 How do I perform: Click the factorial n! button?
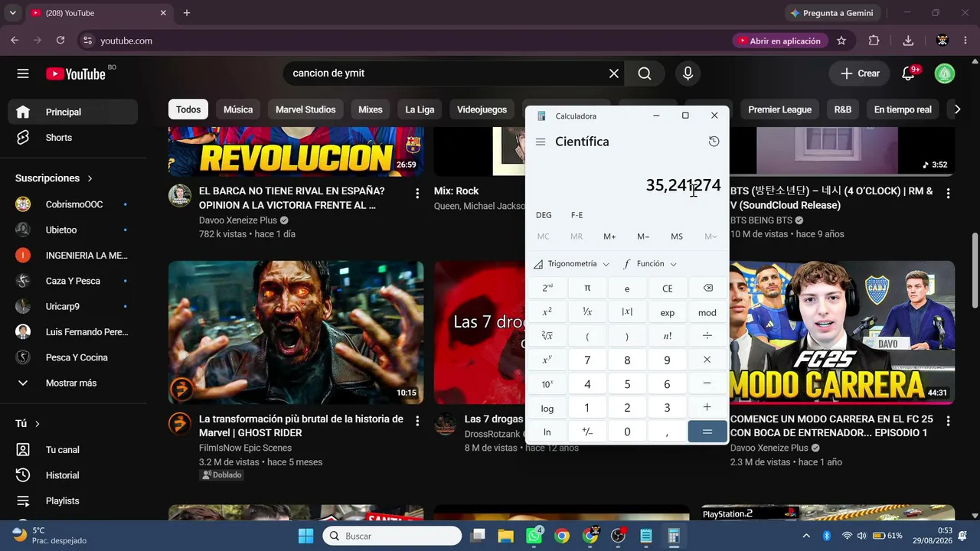click(668, 336)
